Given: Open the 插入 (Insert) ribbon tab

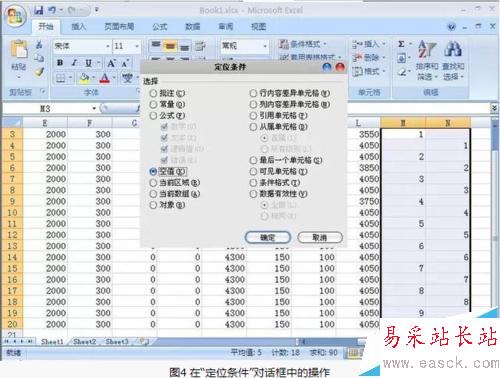Looking at the screenshot, I should (x=79, y=26).
